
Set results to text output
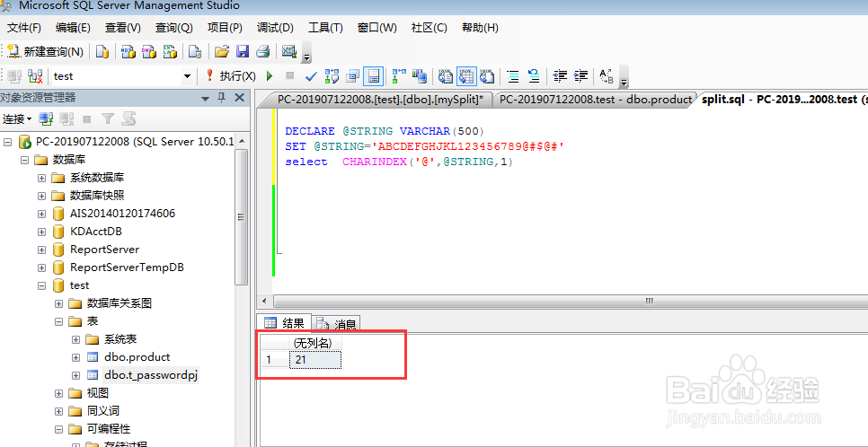tap(446, 75)
